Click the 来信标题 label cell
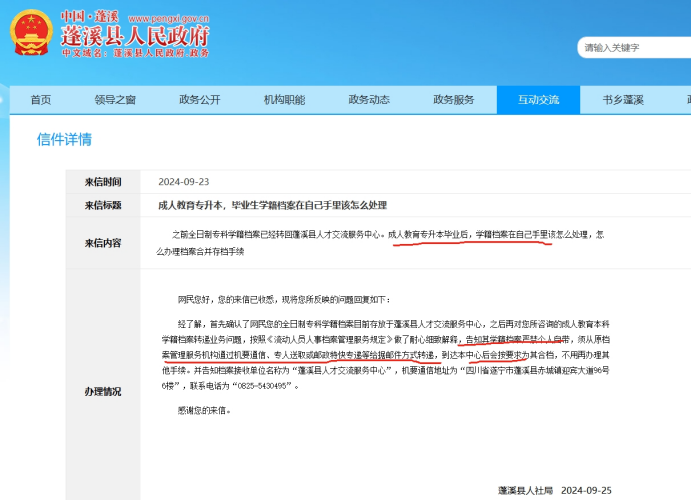Viewport: 691px width, 500px height. pos(103,205)
